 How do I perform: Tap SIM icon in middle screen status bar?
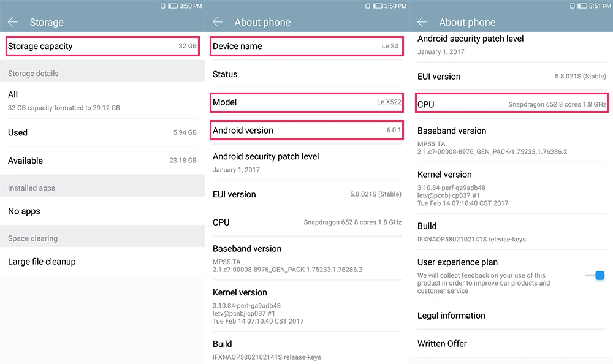click(x=367, y=6)
